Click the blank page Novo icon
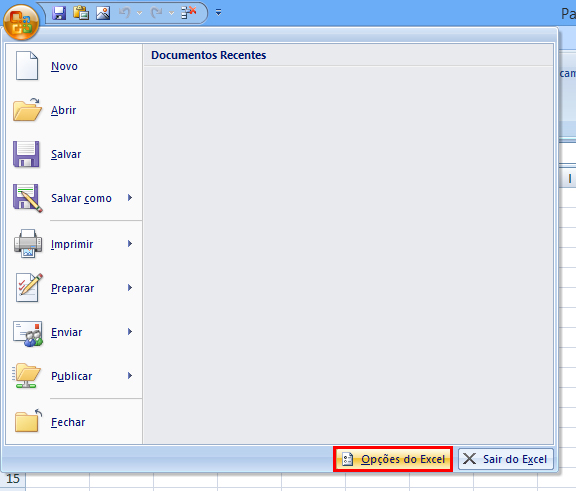 pyautogui.click(x=27, y=66)
